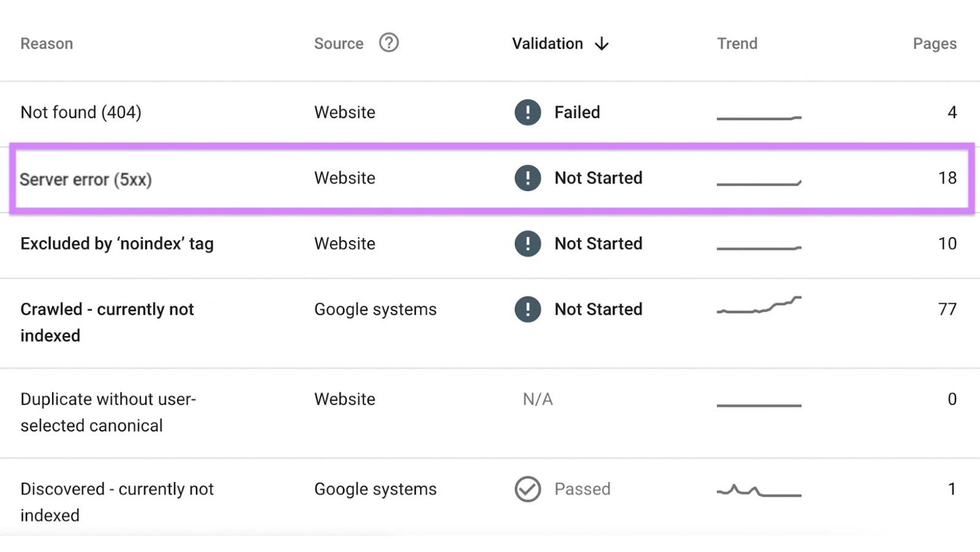Sort the table by Validation column
Image resolution: width=980 pixels, height=552 pixels.
tap(548, 43)
